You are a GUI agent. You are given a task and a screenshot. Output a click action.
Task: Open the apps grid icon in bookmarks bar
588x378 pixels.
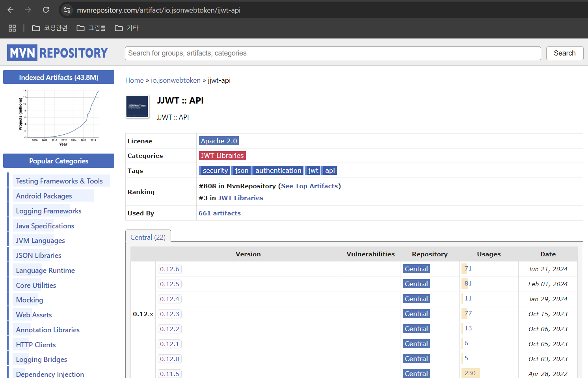pos(12,28)
